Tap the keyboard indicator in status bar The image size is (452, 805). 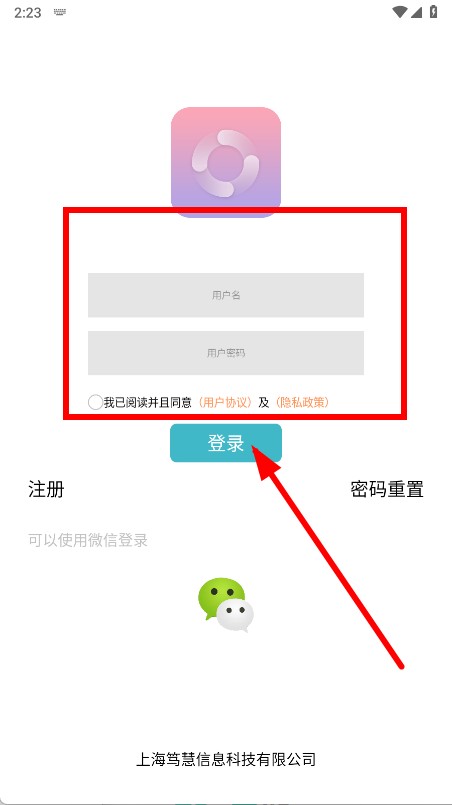[61, 12]
